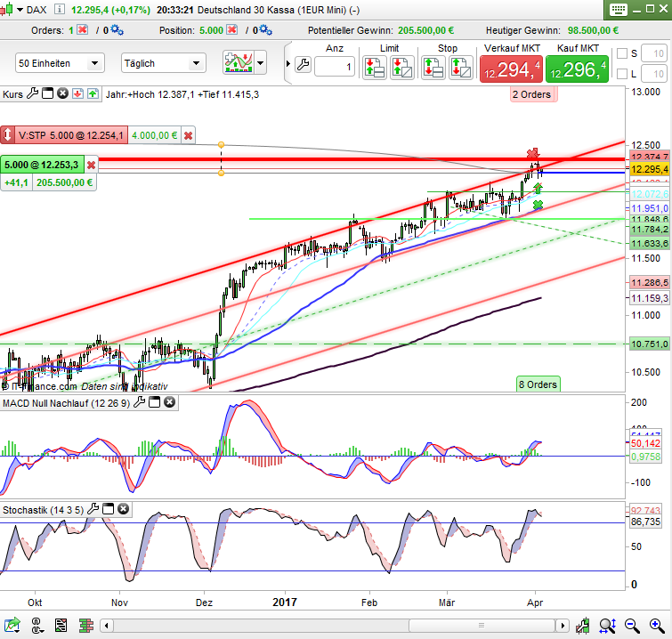
Task: Click the add indicator chart icon
Action: click(239, 63)
